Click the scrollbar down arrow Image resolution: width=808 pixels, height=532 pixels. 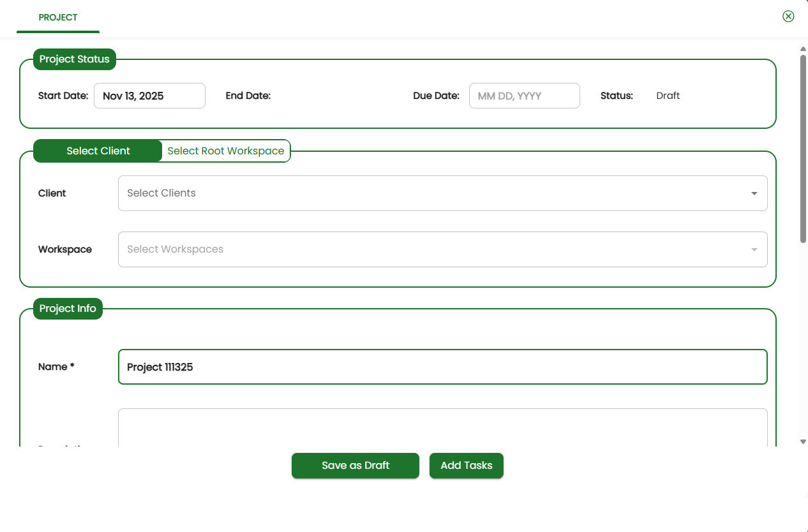coord(803,441)
